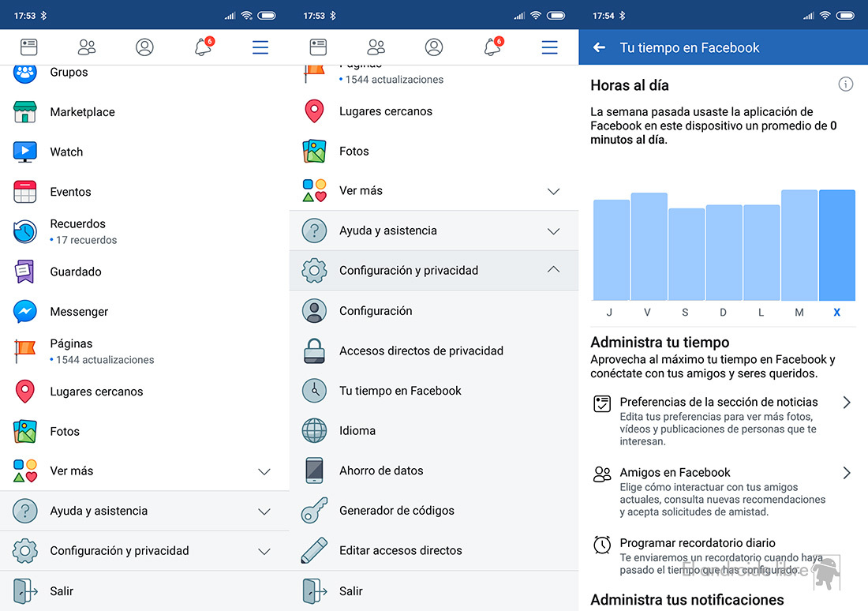Go back using the header arrow

pyautogui.click(x=599, y=47)
